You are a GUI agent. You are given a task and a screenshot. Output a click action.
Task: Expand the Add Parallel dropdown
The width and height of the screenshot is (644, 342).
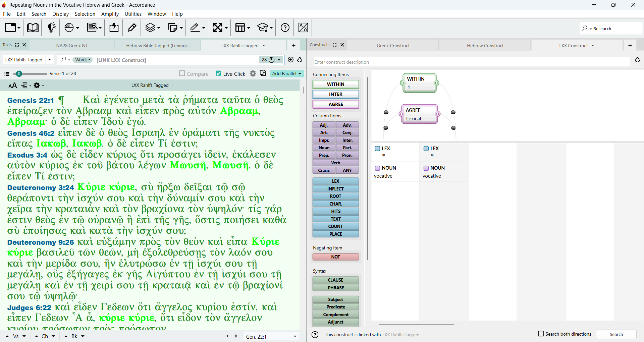point(287,73)
